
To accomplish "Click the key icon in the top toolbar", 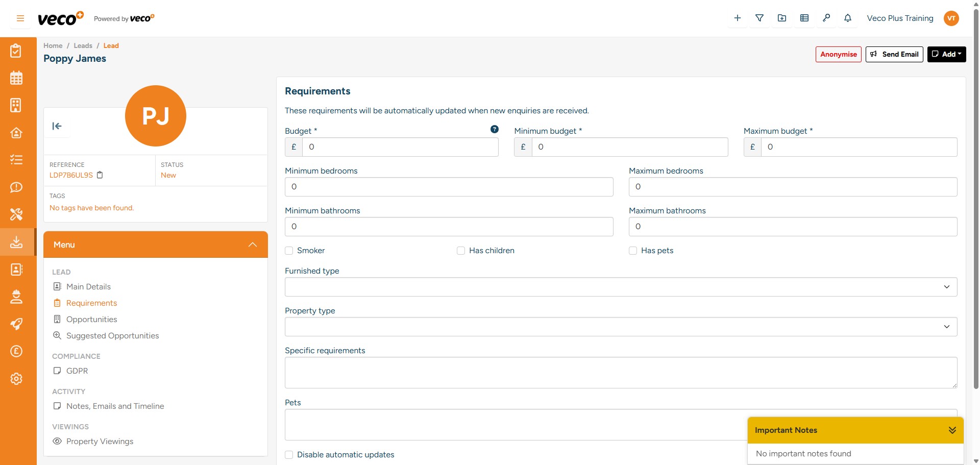I will [x=827, y=18].
